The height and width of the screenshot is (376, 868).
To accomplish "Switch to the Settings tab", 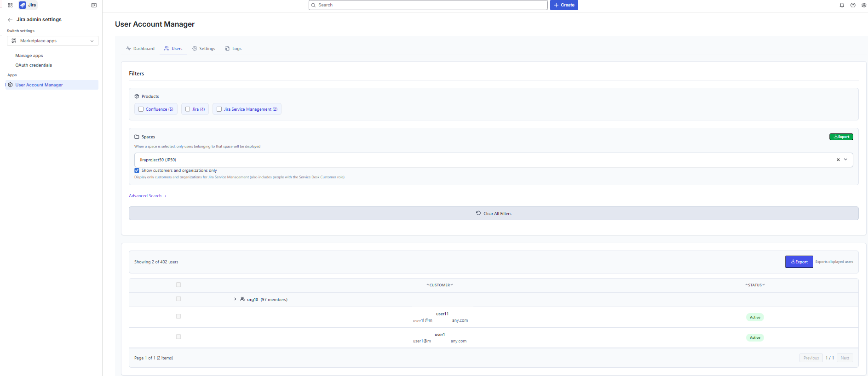I will pyautogui.click(x=204, y=48).
